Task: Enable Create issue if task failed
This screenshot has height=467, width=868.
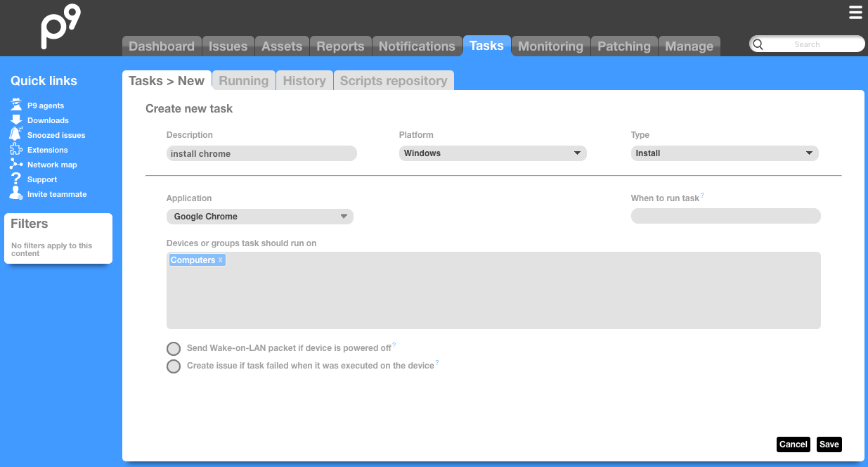Action: (174, 366)
